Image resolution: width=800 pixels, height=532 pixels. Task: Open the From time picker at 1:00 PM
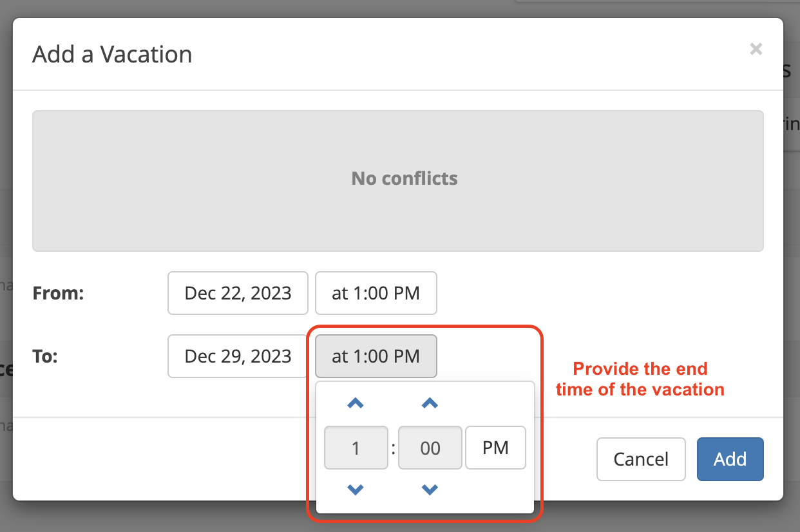[x=376, y=293]
